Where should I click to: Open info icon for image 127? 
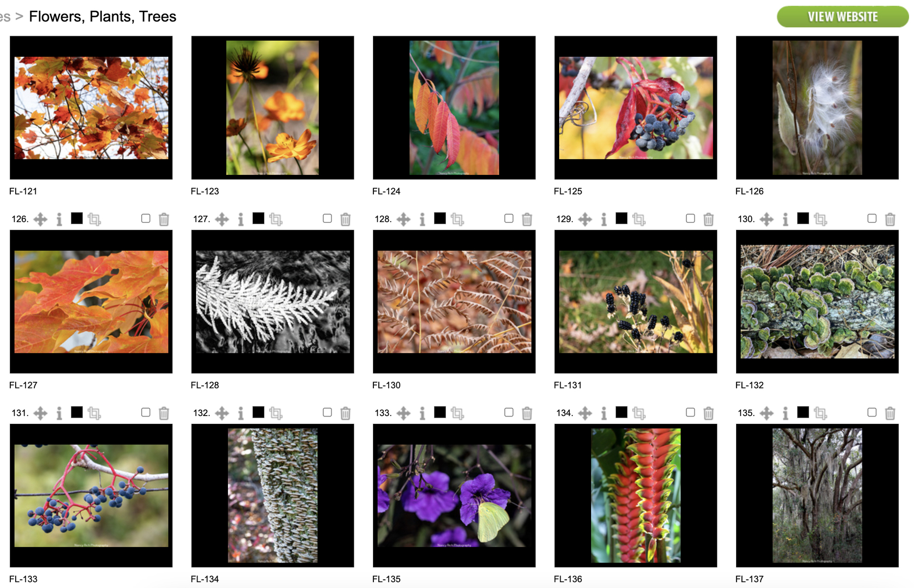(x=241, y=219)
